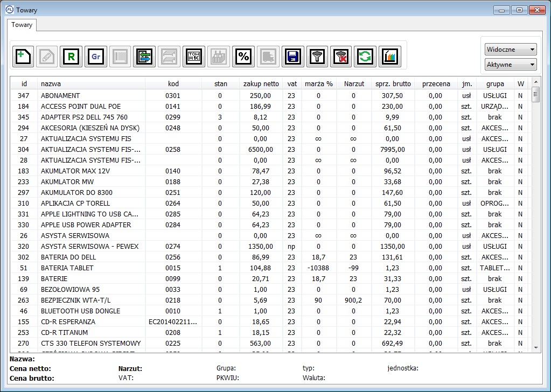Select the BEZOŁOWIOWA 95 row

click(x=270, y=290)
